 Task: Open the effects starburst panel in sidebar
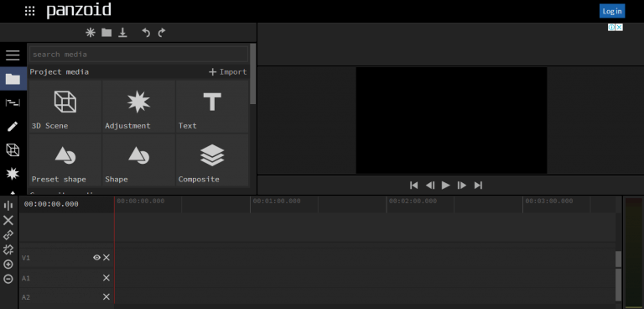[13, 174]
